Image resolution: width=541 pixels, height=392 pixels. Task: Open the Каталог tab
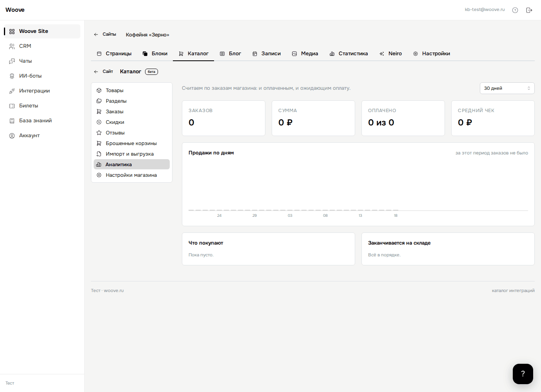[194, 54]
